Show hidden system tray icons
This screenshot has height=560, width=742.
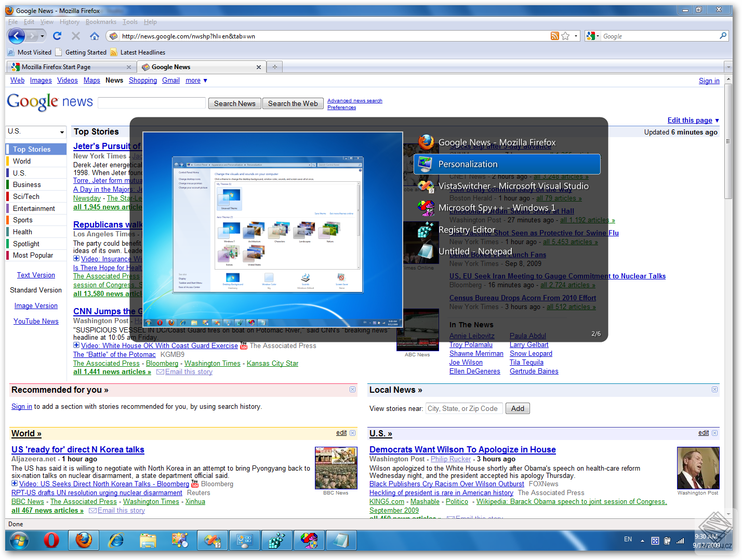tap(642, 540)
